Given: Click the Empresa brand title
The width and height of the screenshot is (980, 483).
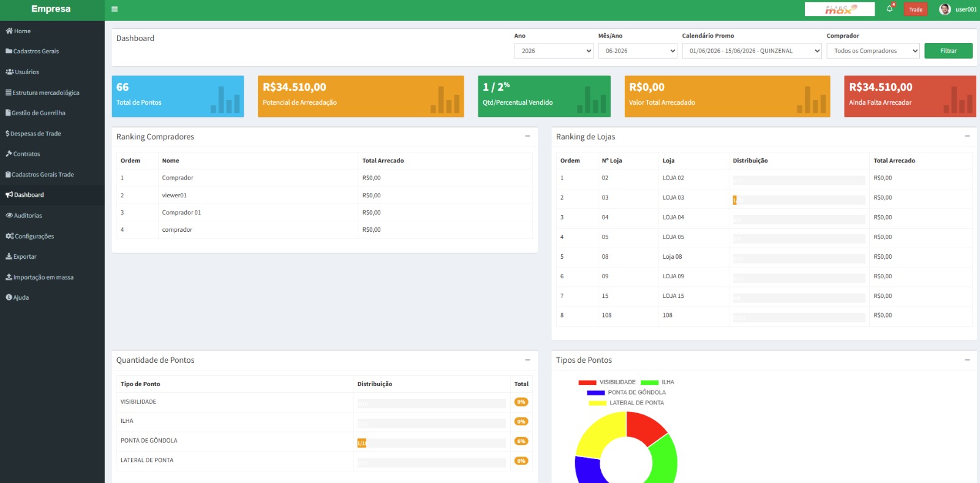Looking at the screenshot, I should click(x=51, y=9).
